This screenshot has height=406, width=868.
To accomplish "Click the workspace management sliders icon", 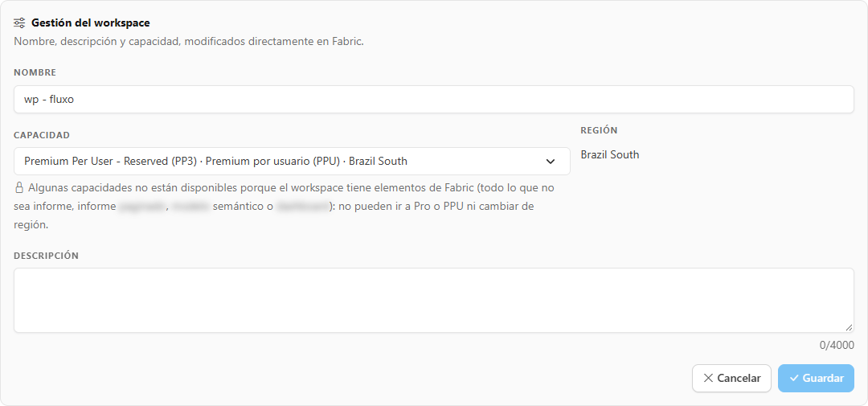I will [x=19, y=23].
